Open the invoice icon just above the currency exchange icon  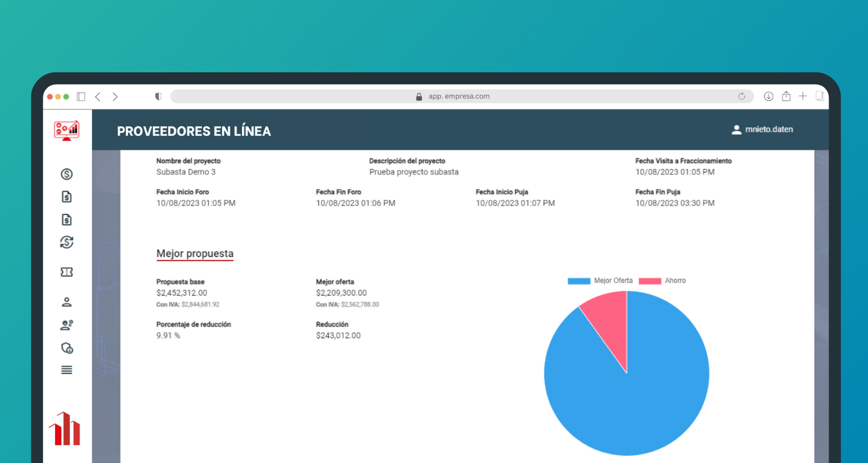(x=67, y=219)
